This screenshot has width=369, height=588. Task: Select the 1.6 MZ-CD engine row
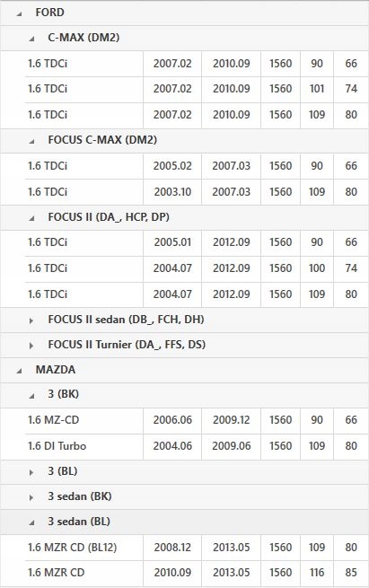tap(197, 420)
